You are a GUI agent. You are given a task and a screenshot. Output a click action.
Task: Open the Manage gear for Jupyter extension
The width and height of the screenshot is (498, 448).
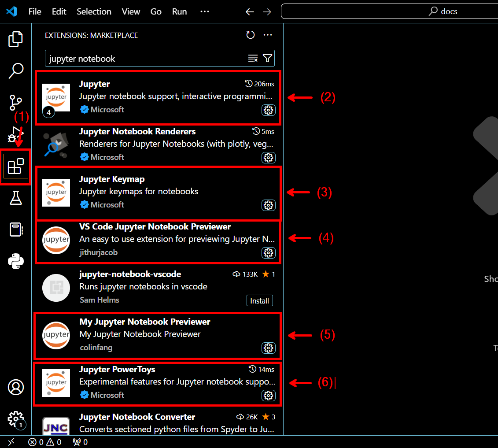268,110
